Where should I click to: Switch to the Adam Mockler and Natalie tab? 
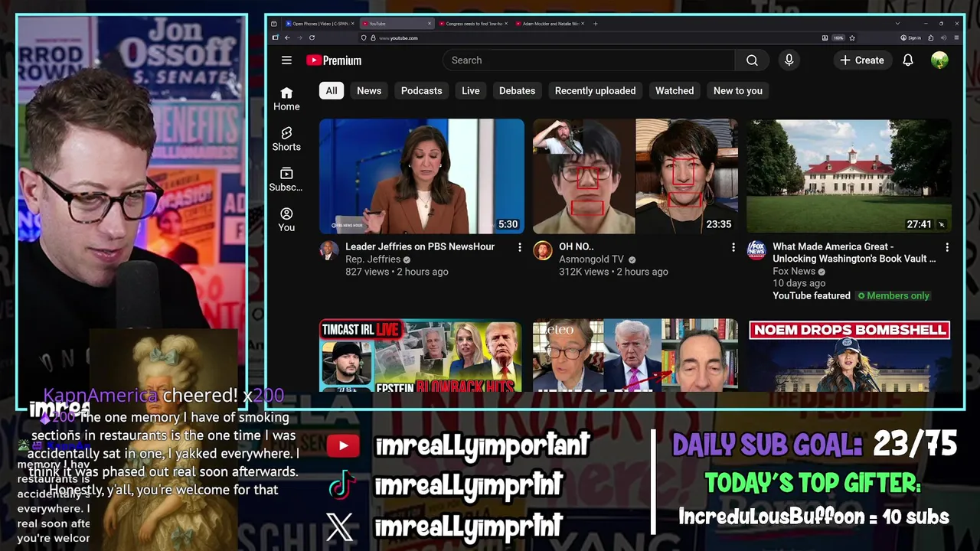(549, 24)
